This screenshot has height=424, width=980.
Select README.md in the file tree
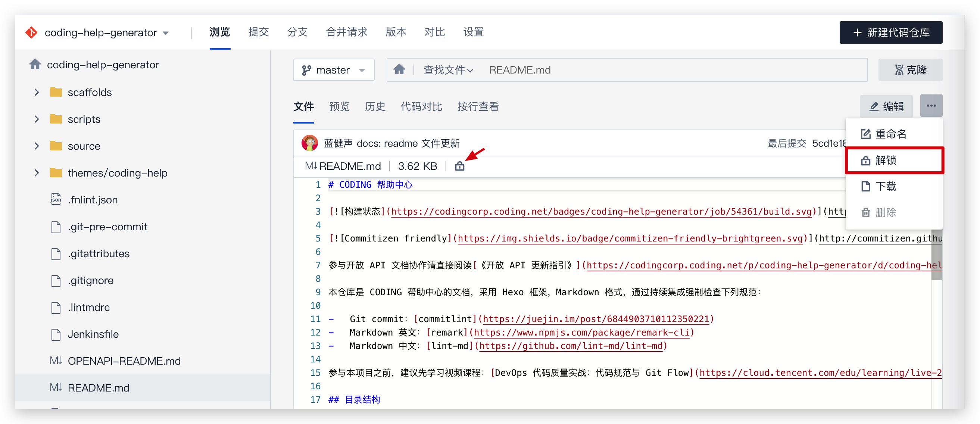click(143, 388)
